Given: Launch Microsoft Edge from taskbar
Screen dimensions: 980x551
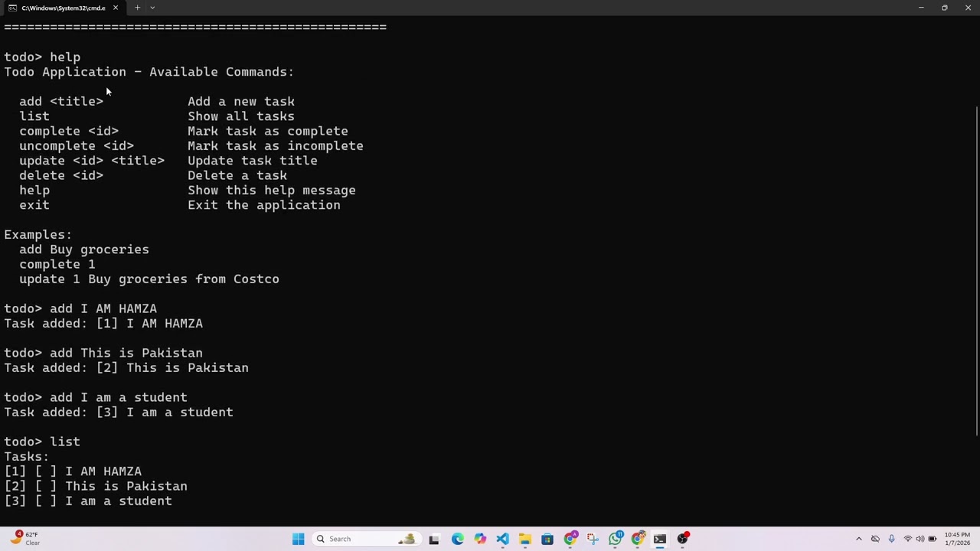Looking at the screenshot, I should (x=457, y=539).
